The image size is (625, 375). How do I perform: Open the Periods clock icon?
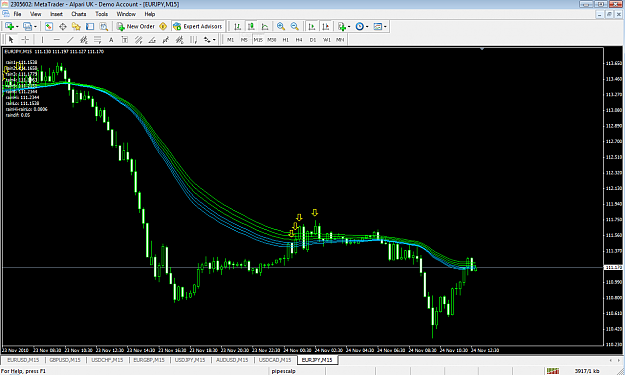(x=360, y=26)
